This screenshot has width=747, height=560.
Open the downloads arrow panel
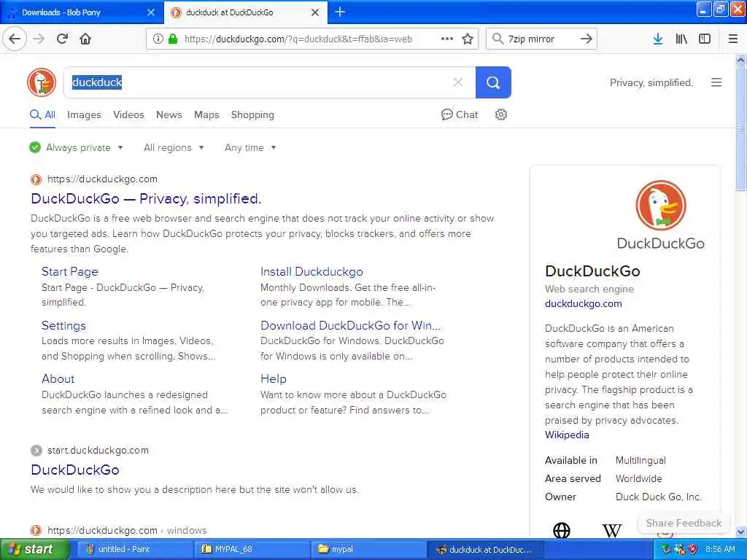point(658,39)
